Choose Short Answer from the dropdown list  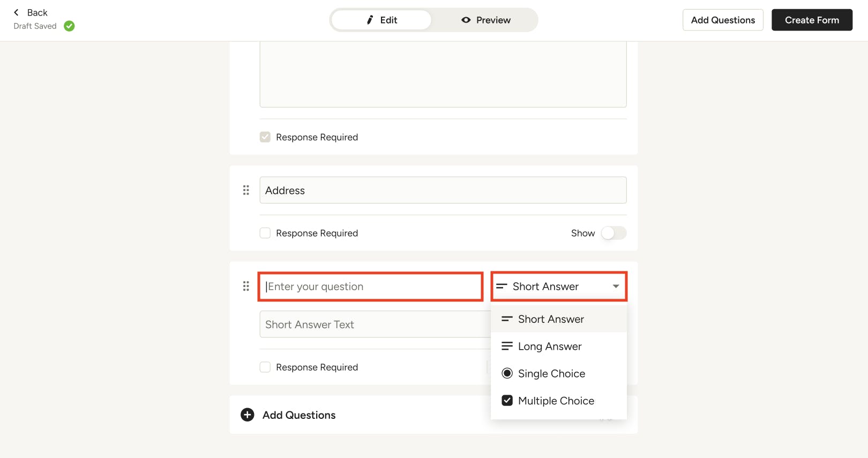[x=550, y=319]
